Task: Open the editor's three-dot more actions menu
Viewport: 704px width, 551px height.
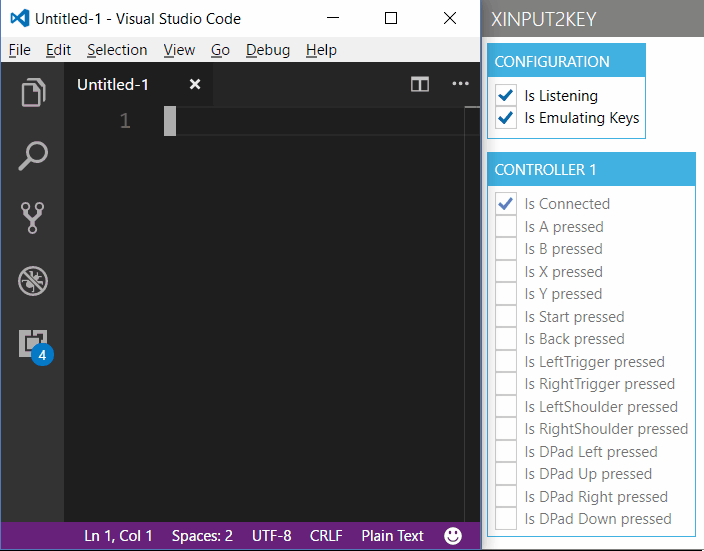Action: (460, 84)
